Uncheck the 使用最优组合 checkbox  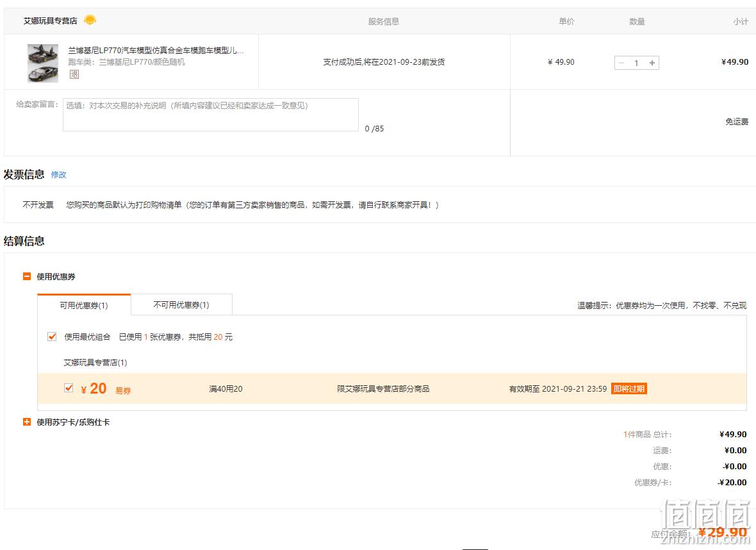[x=52, y=337]
